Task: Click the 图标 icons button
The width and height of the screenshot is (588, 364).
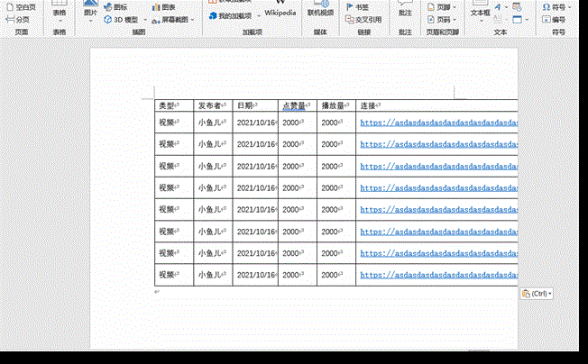Action: [115, 6]
